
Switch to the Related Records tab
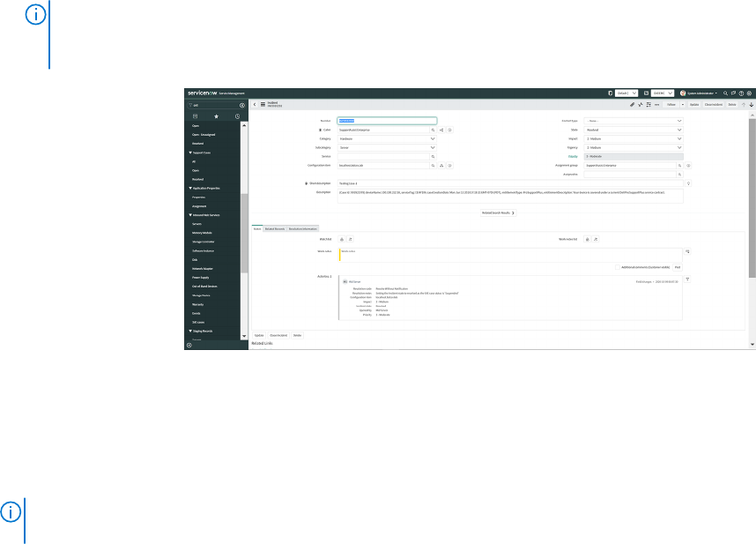pos(275,228)
